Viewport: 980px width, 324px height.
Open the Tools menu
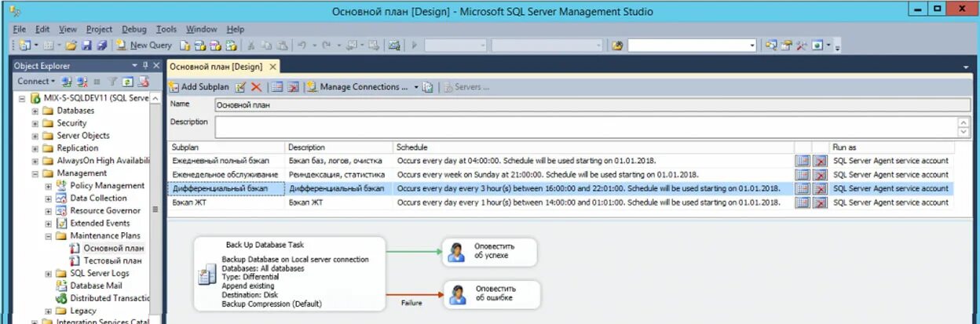pyautogui.click(x=166, y=29)
